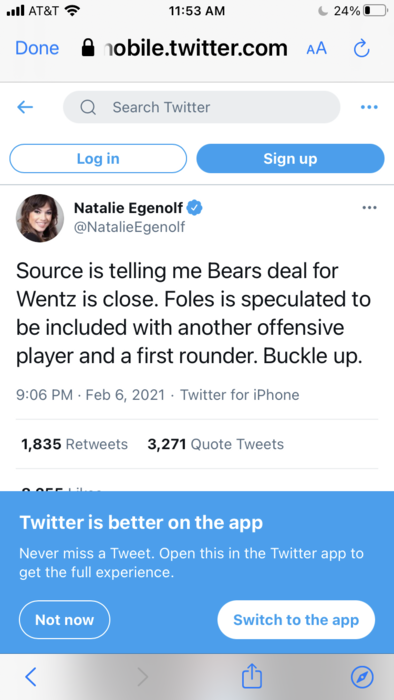View the 3,271 Quote Tweets list
Image resolution: width=394 pixels, height=700 pixels.
pyautogui.click(x=216, y=444)
